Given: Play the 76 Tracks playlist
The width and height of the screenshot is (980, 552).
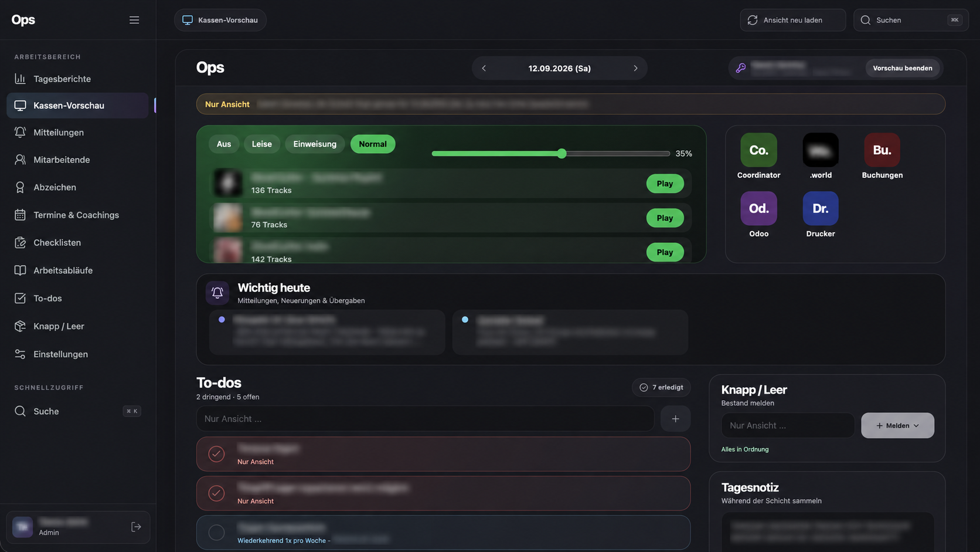Looking at the screenshot, I should tap(665, 218).
